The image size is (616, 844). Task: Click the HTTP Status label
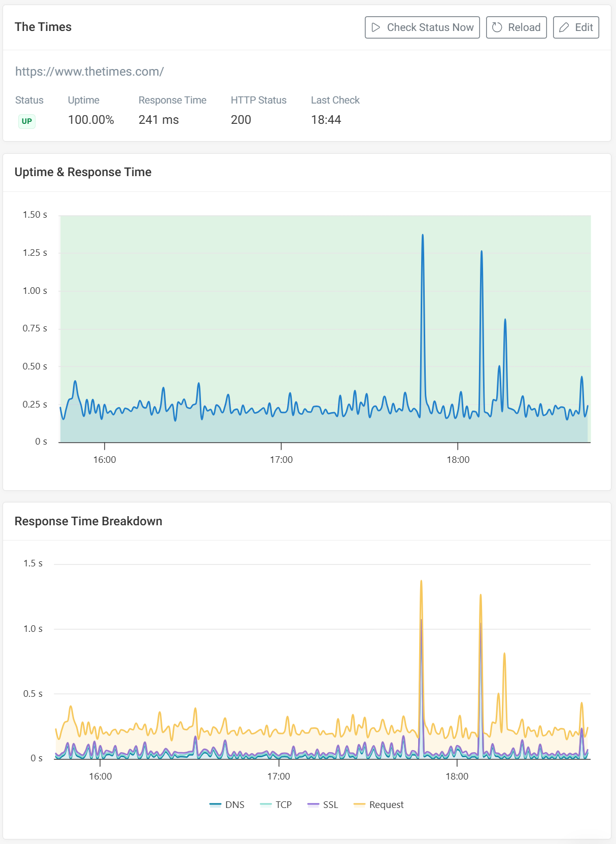259,100
